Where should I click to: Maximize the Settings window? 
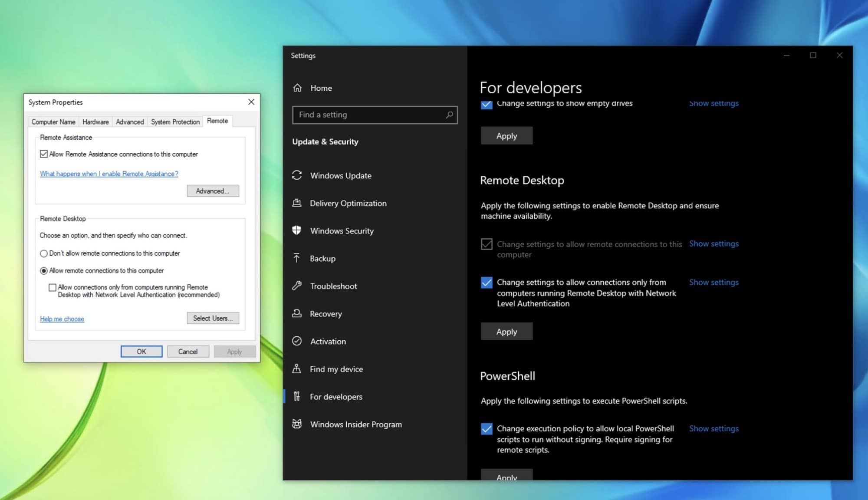pyautogui.click(x=813, y=55)
